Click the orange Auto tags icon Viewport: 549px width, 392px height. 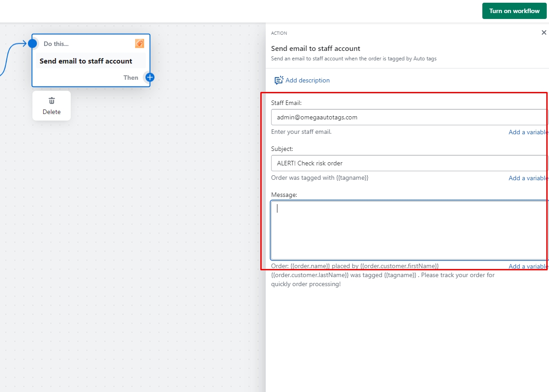point(140,44)
